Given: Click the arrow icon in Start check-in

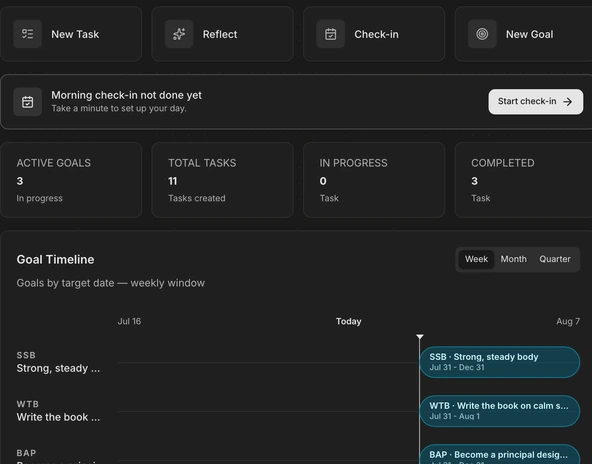Looking at the screenshot, I should coord(567,102).
